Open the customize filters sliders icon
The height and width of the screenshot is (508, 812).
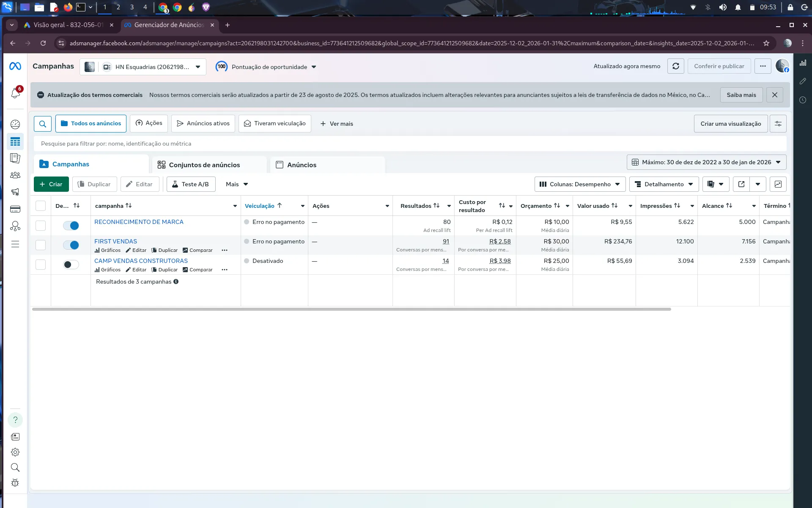778,124
